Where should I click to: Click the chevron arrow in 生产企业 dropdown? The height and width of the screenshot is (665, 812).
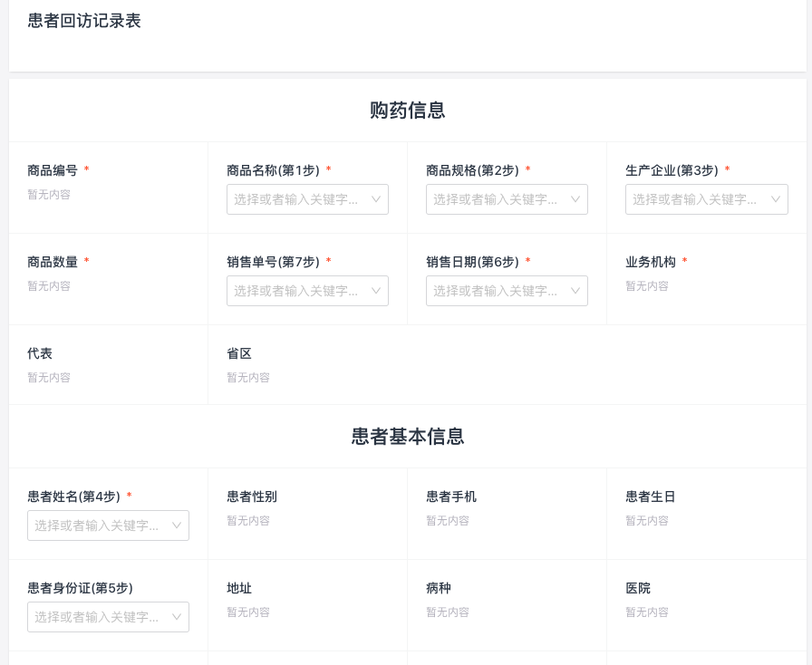pos(776,199)
